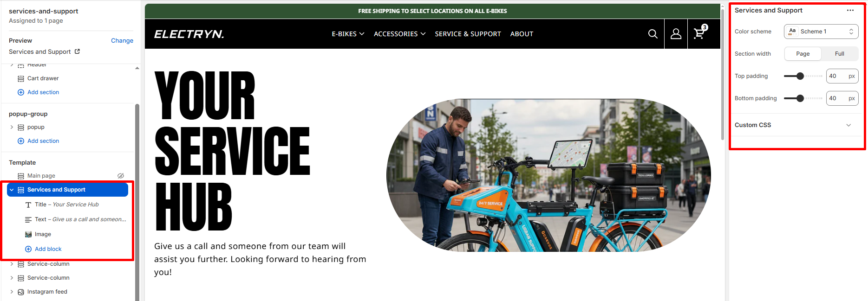Click the Bottom padding value input field
868x301 pixels.
[x=842, y=98]
